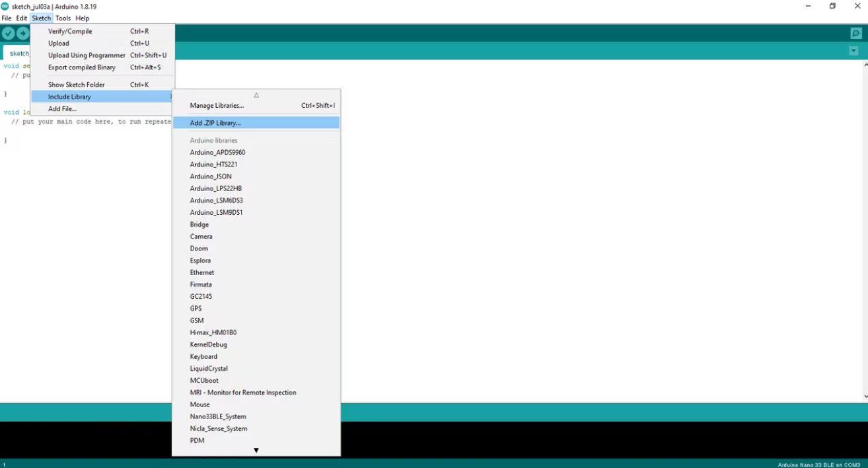This screenshot has width=868, height=468.
Task: Include the Himax_HM01B0 library
Action: (256, 332)
